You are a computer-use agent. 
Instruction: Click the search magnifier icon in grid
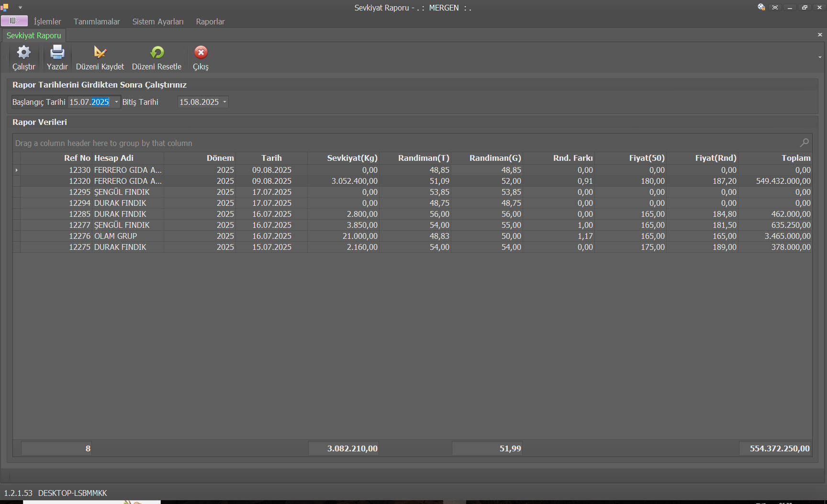click(804, 143)
